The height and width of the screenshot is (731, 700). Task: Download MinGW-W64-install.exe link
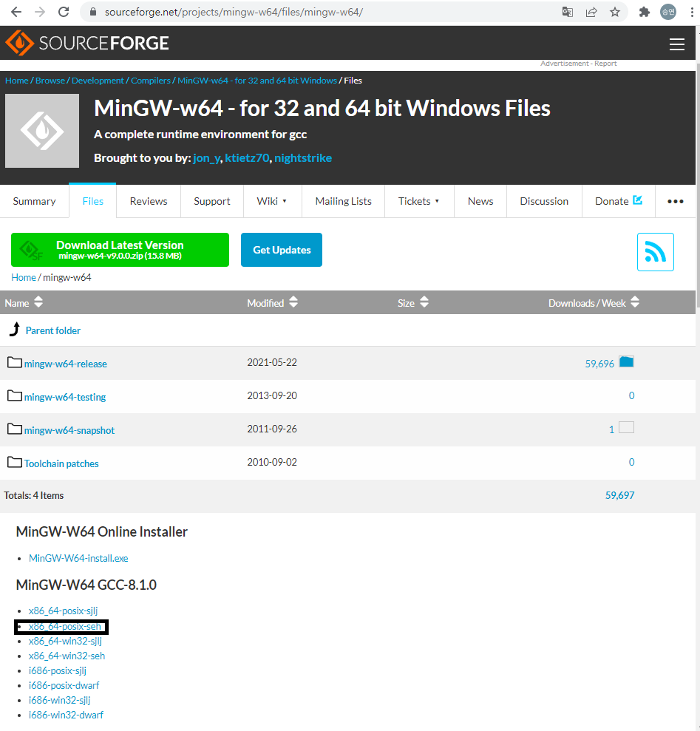tap(78, 558)
